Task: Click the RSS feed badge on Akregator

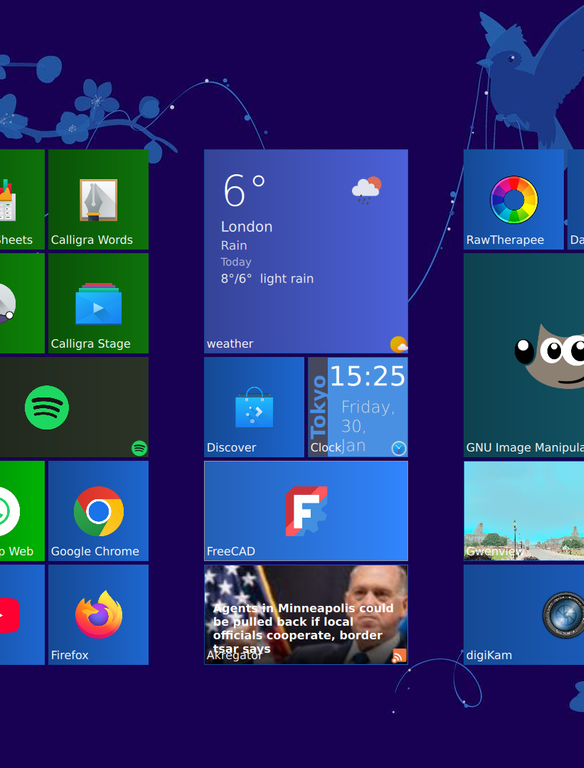Action: pyautogui.click(x=399, y=655)
